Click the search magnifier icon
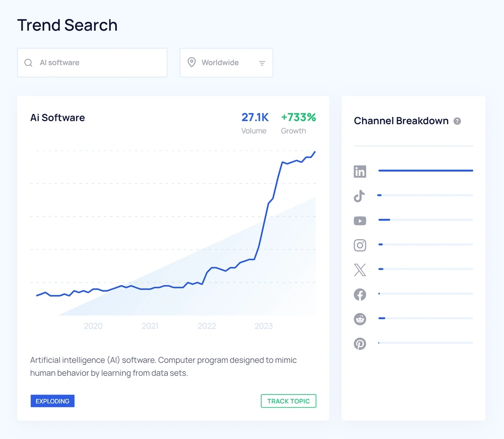This screenshot has height=439, width=504. coord(28,63)
